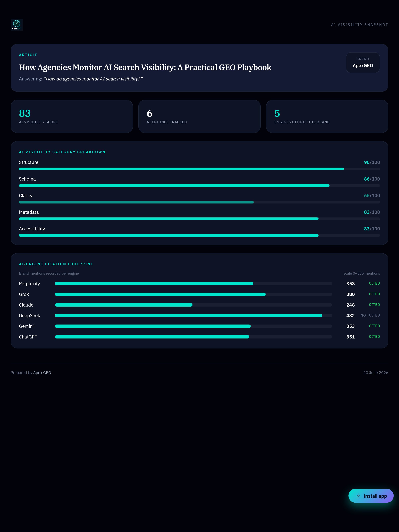Select the 83 AI Visibility Score card

click(x=72, y=116)
